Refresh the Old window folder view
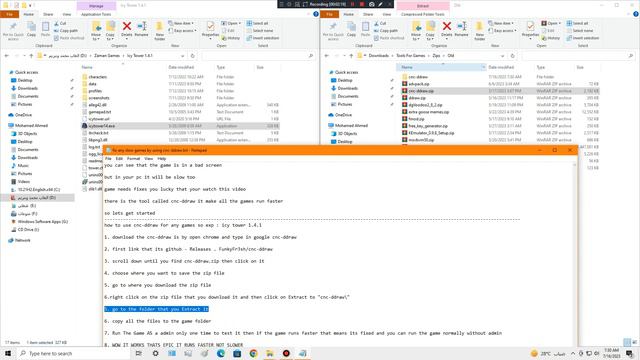 (512, 56)
